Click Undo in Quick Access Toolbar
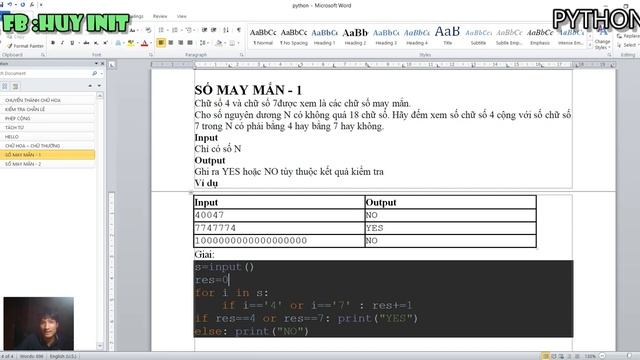This screenshot has width=640, height=360. (x=10, y=4)
